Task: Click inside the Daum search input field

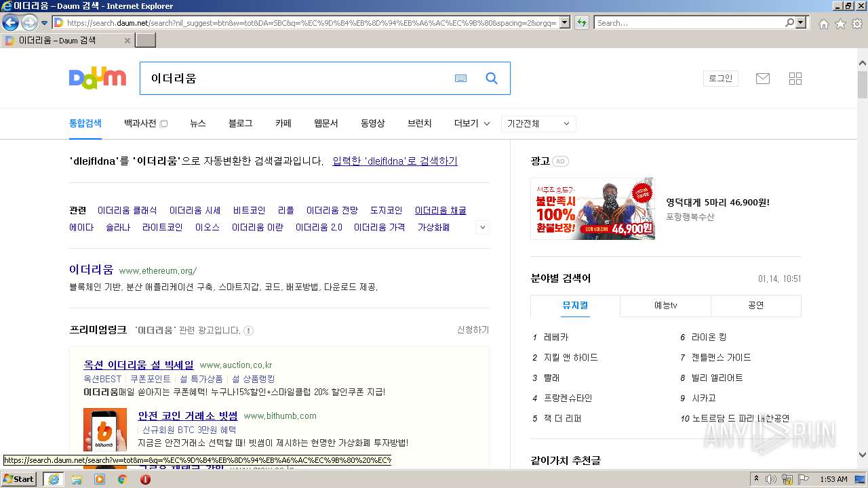Action: pyautogui.click(x=298, y=79)
